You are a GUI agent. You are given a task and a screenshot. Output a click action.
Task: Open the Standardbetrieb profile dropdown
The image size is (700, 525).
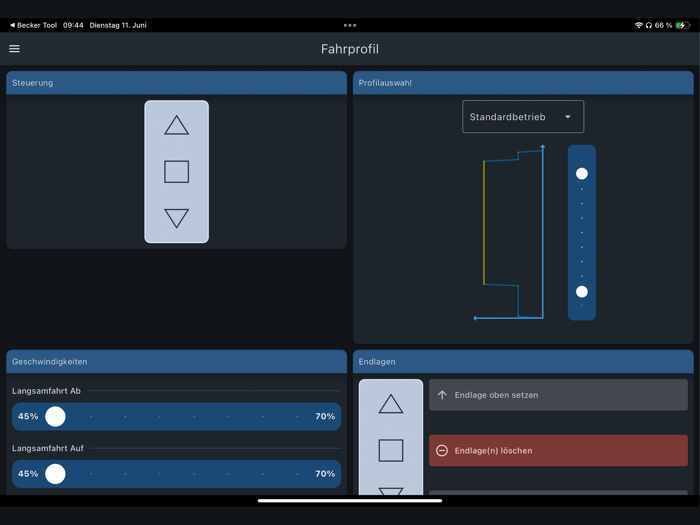[523, 117]
